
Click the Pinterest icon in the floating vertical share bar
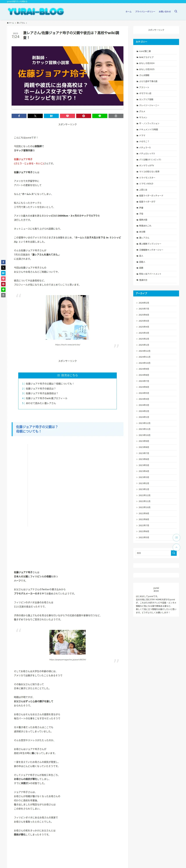[x=3, y=284]
